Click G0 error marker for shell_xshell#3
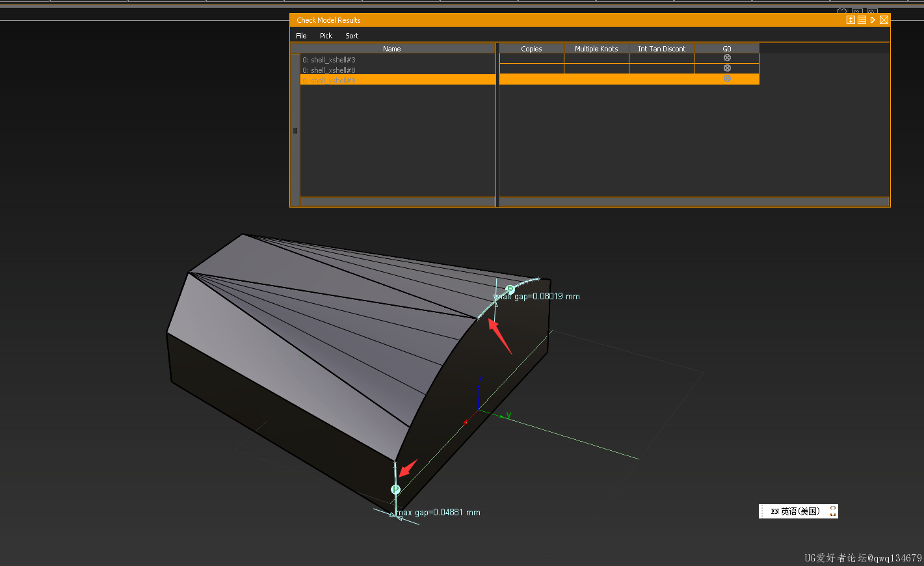Image resolution: width=924 pixels, height=566 pixels. 727,58
